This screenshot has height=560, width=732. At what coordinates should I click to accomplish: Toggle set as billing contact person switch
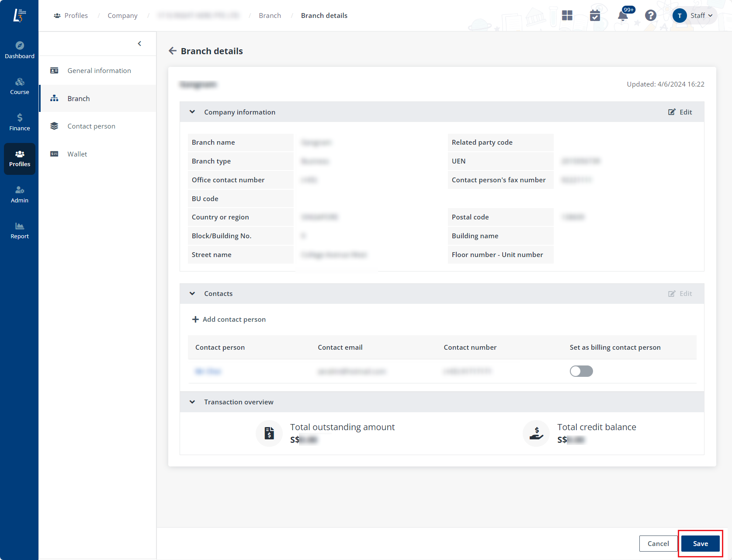coord(581,371)
